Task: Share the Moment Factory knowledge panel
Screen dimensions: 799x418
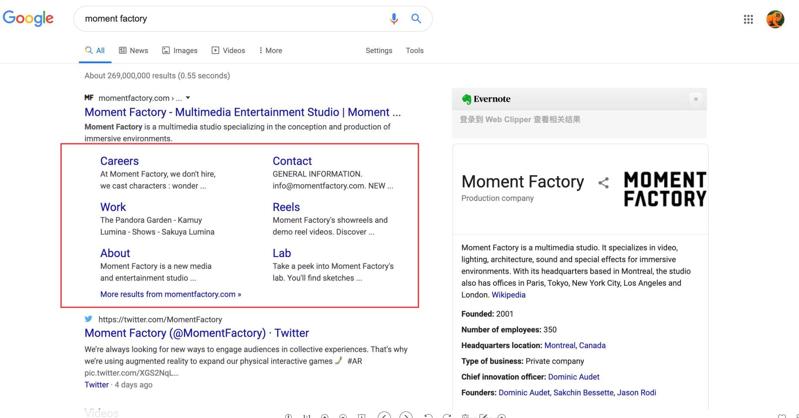Action: pyautogui.click(x=603, y=182)
